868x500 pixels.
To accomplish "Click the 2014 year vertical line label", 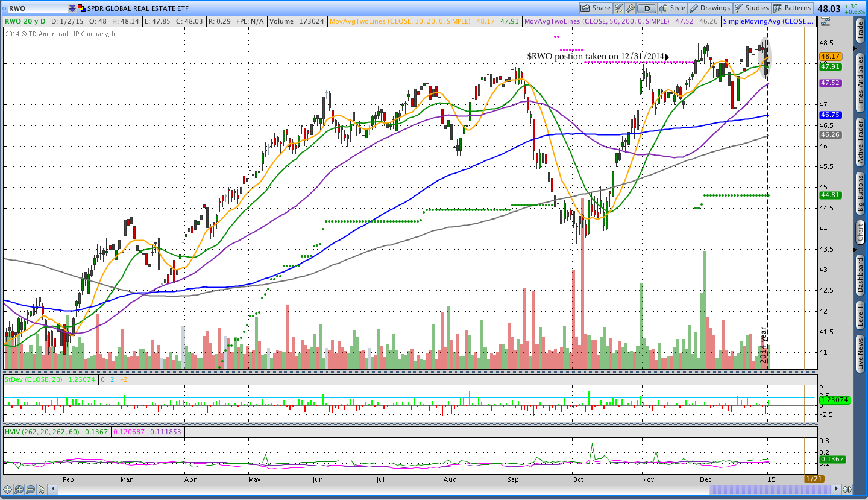I will [x=763, y=346].
